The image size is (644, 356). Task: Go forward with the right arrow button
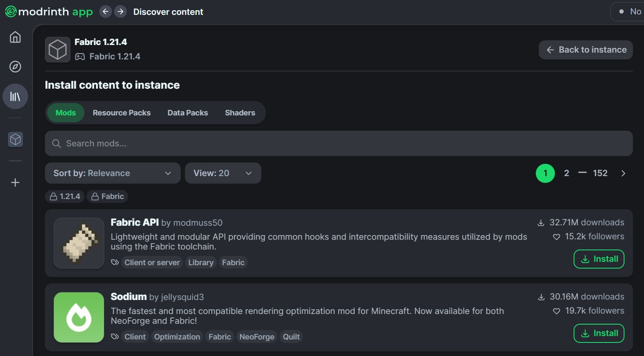pos(120,11)
